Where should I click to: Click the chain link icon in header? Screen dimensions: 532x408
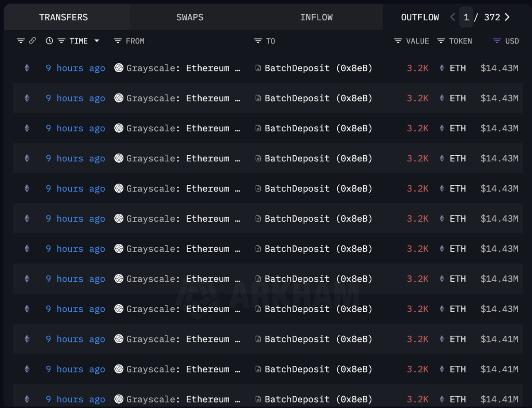click(32, 41)
